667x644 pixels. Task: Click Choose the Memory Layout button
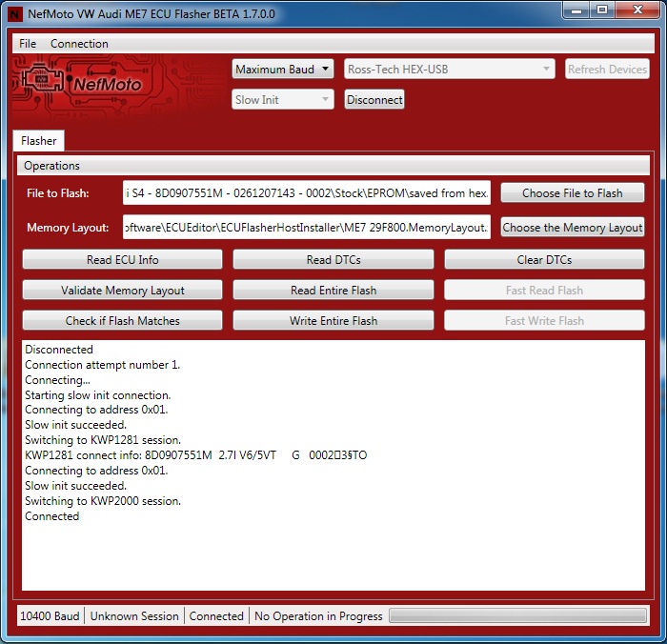pos(572,228)
